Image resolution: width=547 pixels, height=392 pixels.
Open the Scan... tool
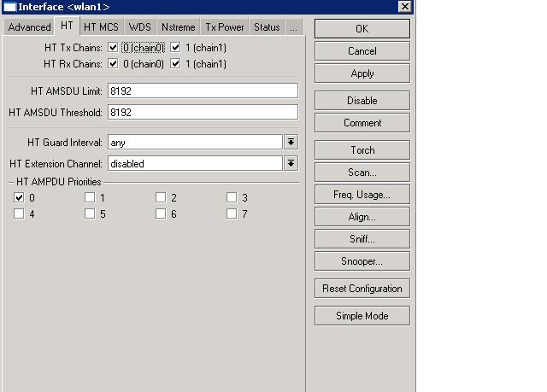362,173
